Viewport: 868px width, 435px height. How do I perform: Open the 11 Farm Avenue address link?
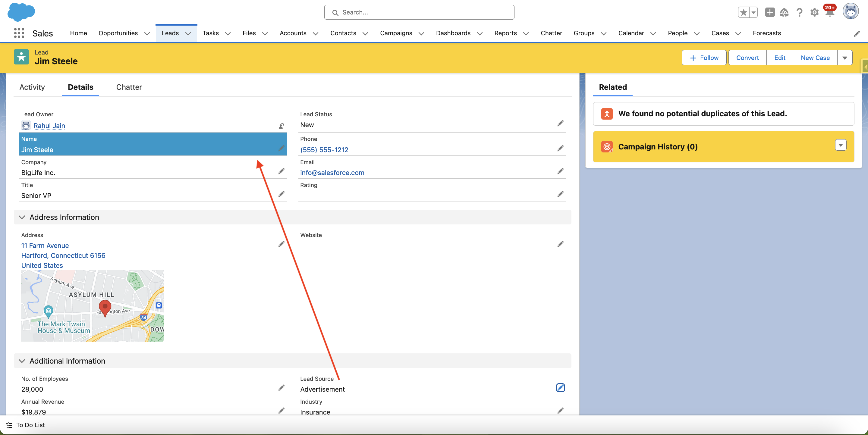(45, 246)
